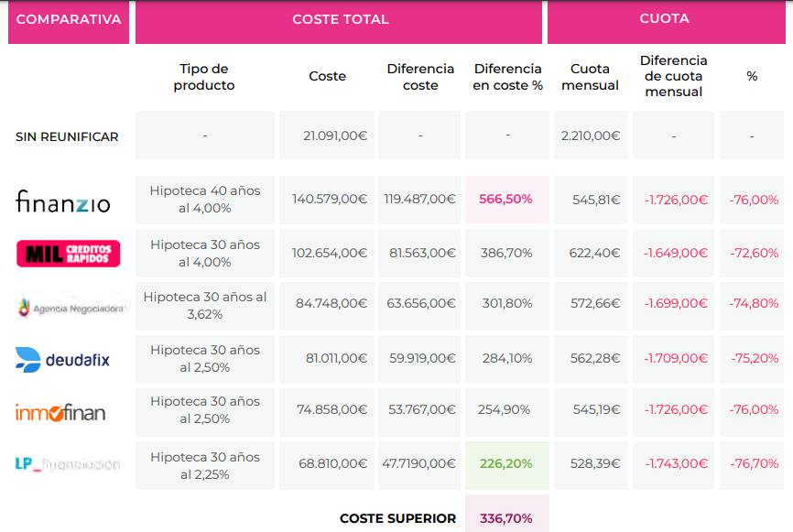Click the SIN REUNIFICAR row label
Image resolution: width=793 pixels, height=532 pixels.
click(x=67, y=136)
